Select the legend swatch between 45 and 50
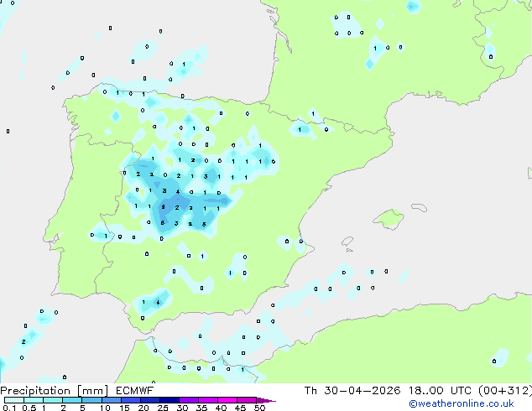Image resolution: width=532 pixels, height=411 pixels. coord(247,400)
